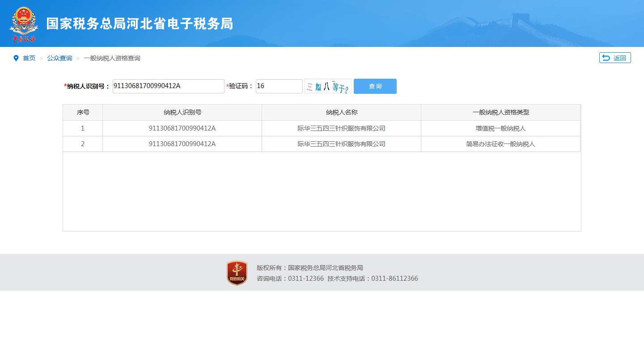Image resolution: width=644 pixels, height=346 pixels.
Task: Click the 纳税人名称 column header
Action: (x=341, y=113)
